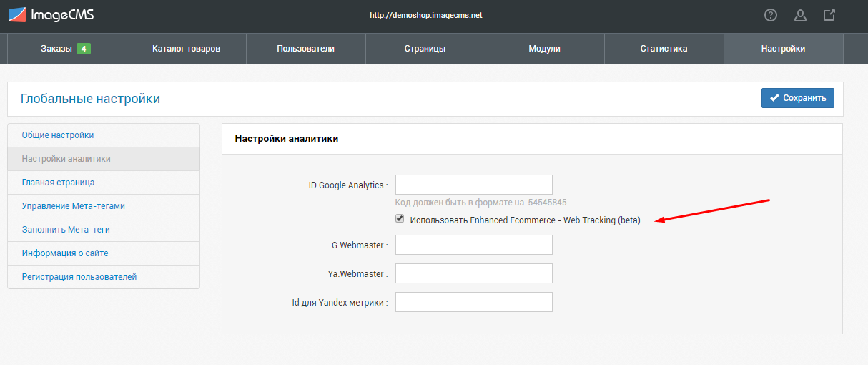Focus the Ya.Webmaster input field
Screen dimensions: 868x365
pyautogui.click(x=474, y=273)
